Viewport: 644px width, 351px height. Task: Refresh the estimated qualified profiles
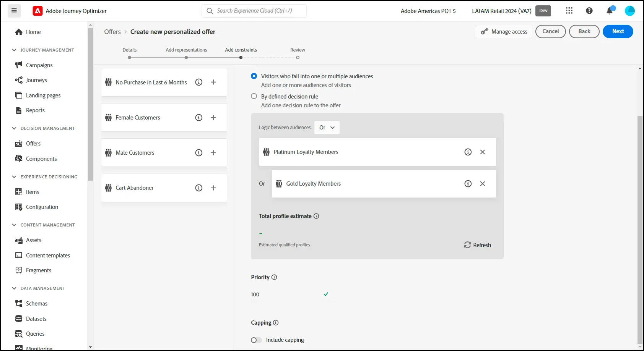[478, 245]
